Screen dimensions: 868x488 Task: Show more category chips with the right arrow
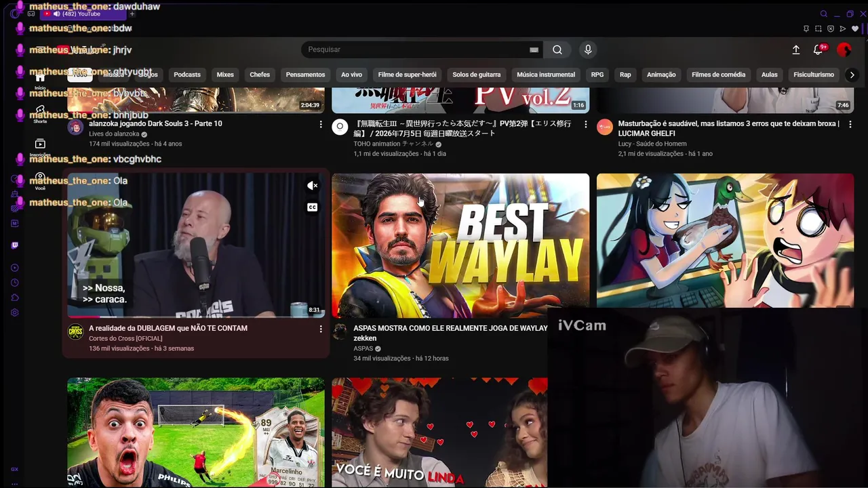tap(852, 75)
